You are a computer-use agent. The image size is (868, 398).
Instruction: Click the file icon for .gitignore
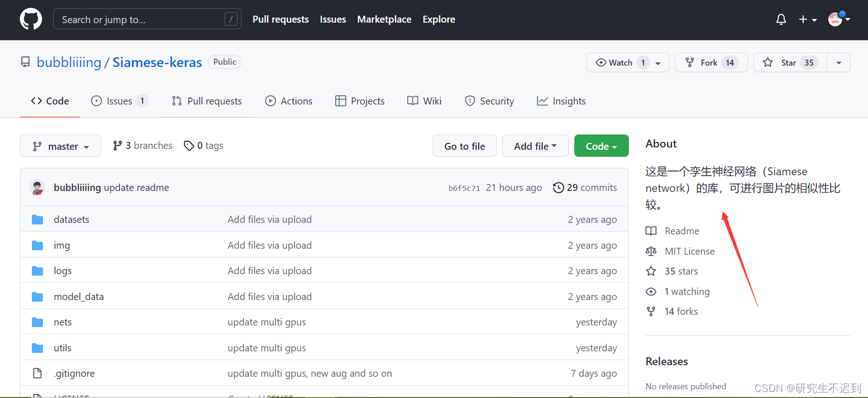coord(37,373)
